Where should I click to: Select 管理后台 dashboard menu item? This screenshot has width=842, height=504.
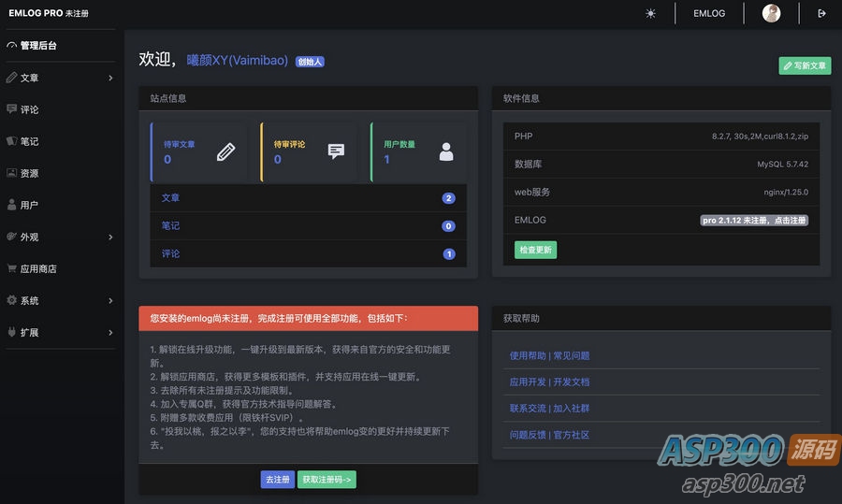click(38, 45)
